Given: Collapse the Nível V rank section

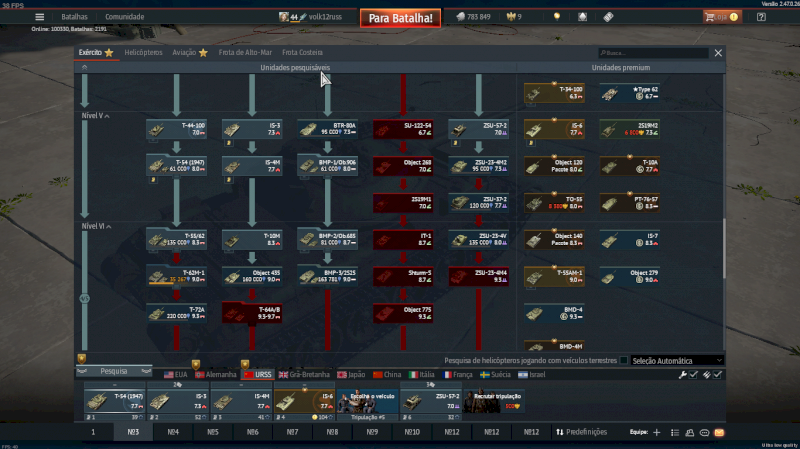Looking at the screenshot, I should tap(108, 116).
